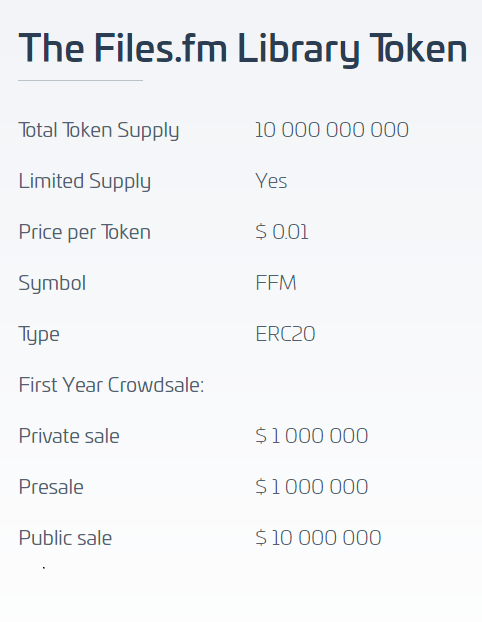Viewport: 482px width, 622px height.
Task: Click the ERC20 type value
Action: (285, 334)
